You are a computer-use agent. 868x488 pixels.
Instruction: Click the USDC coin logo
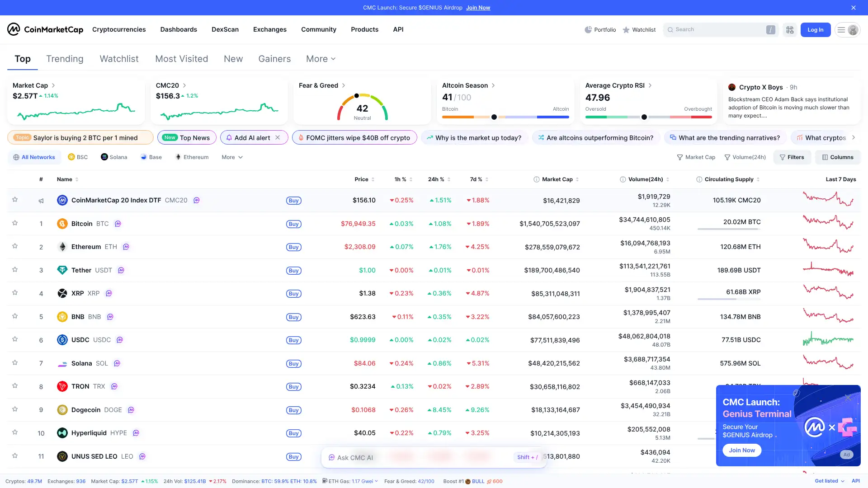pos(62,340)
